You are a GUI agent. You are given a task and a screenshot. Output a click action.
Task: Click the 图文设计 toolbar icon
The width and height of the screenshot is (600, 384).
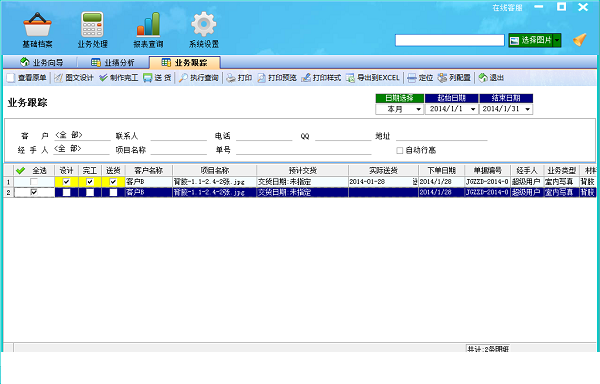(58, 78)
